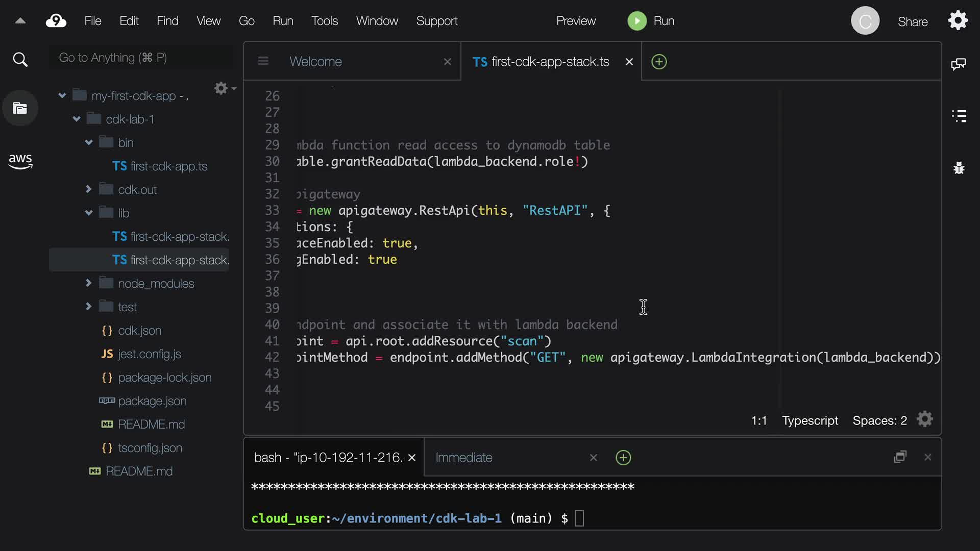This screenshot has width=980, height=551.
Task: Open the Tools menu
Action: tap(325, 21)
